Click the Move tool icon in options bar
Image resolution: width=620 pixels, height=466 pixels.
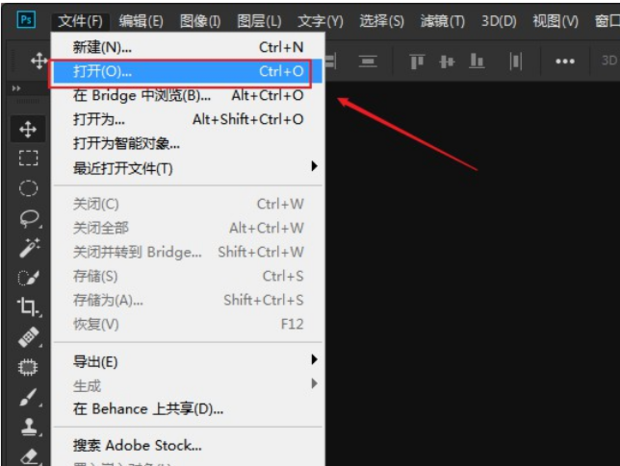(39, 61)
